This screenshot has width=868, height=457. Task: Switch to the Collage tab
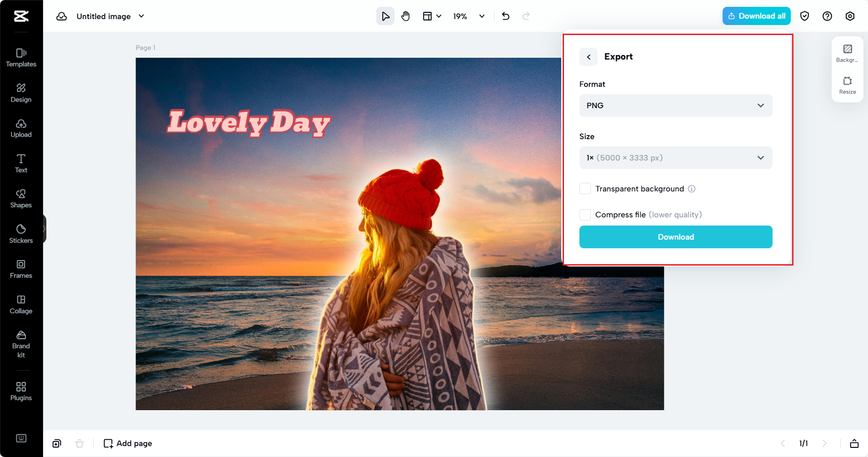pos(21,305)
